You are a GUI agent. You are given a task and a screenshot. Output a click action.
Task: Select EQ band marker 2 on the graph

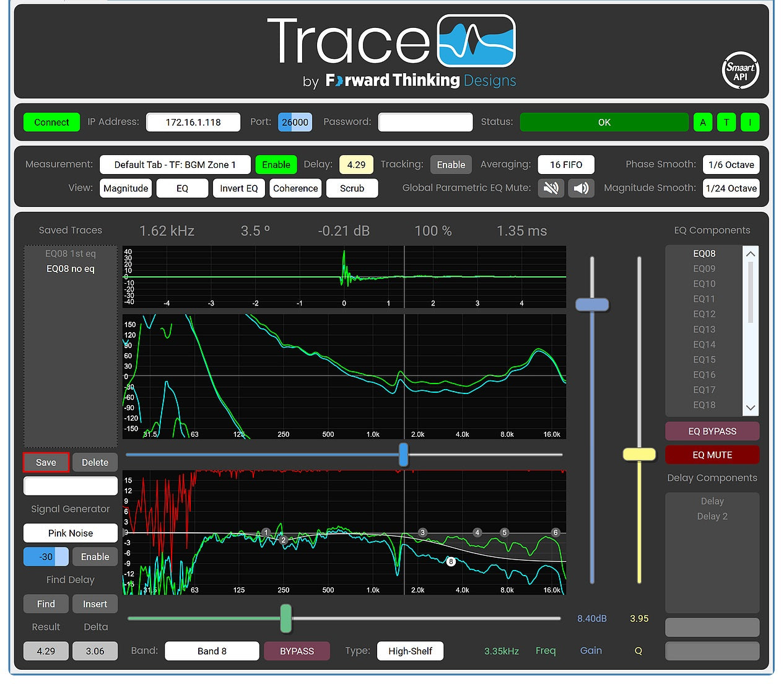[283, 540]
